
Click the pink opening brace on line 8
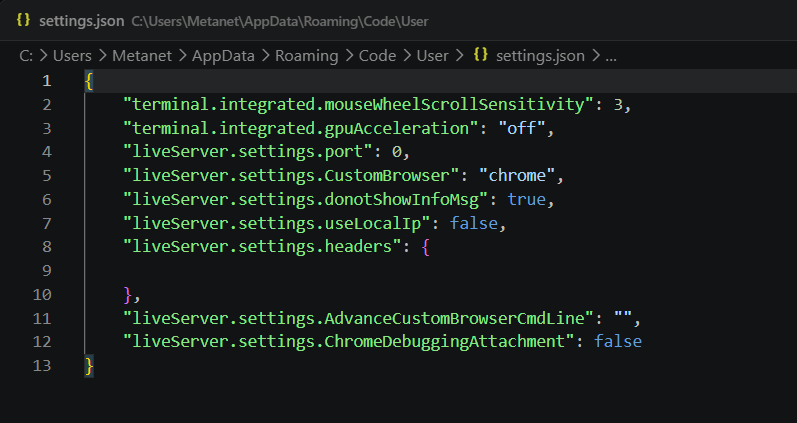425,247
